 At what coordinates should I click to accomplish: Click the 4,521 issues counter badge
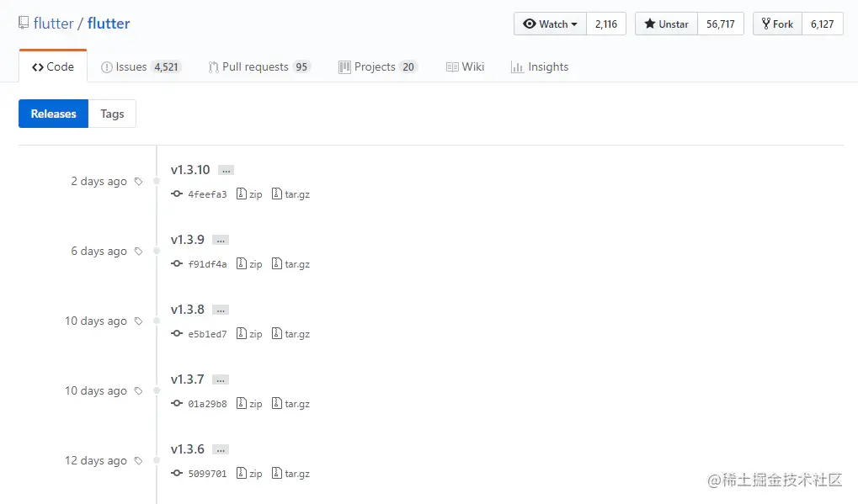pyautogui.click(x=166, y=66)
